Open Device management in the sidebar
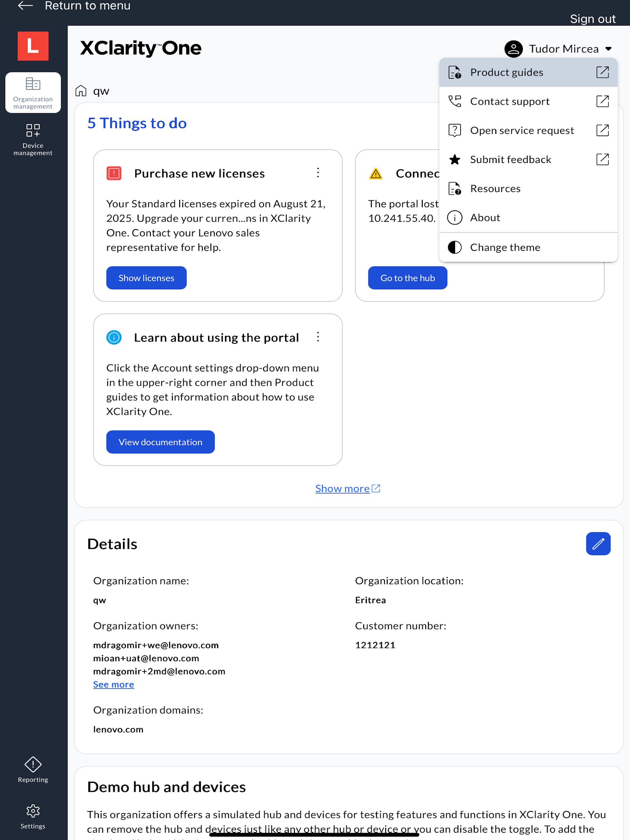The width and height of the screenshot is (630, 840). tap(33, 139)
